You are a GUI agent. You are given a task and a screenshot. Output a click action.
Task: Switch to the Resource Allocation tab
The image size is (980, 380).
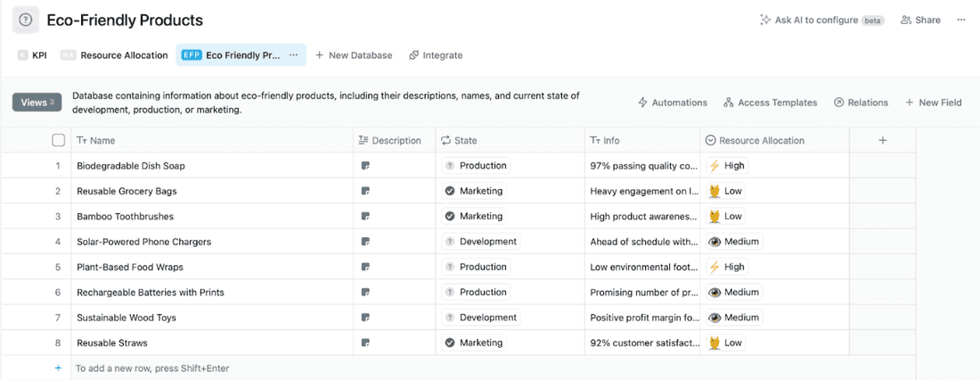pyautogui.click(x=115, y=55)
